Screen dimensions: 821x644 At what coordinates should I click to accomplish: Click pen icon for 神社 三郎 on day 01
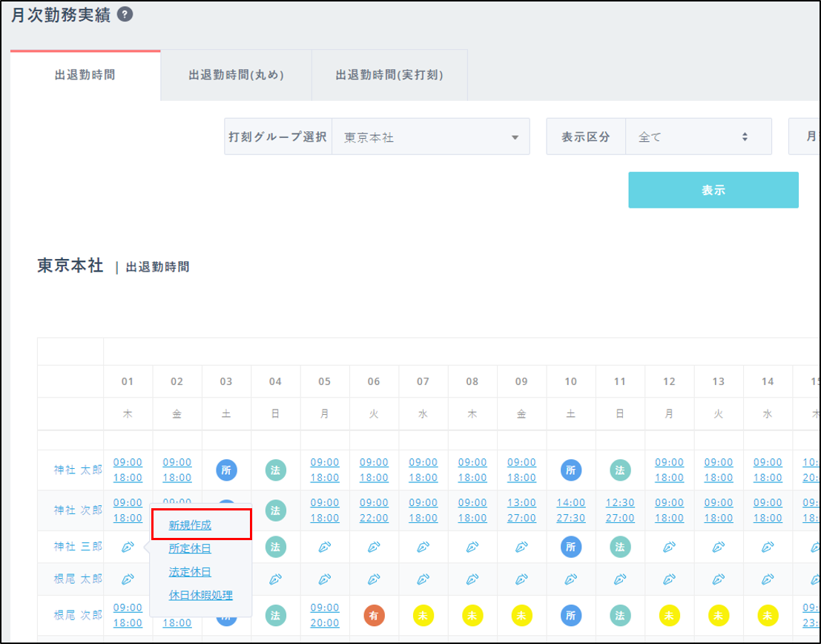[127, 547]
